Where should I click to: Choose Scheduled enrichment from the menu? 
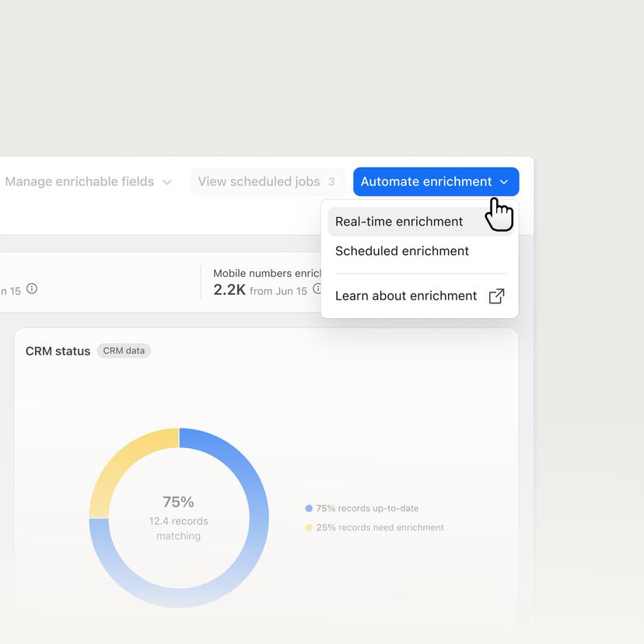401,250
